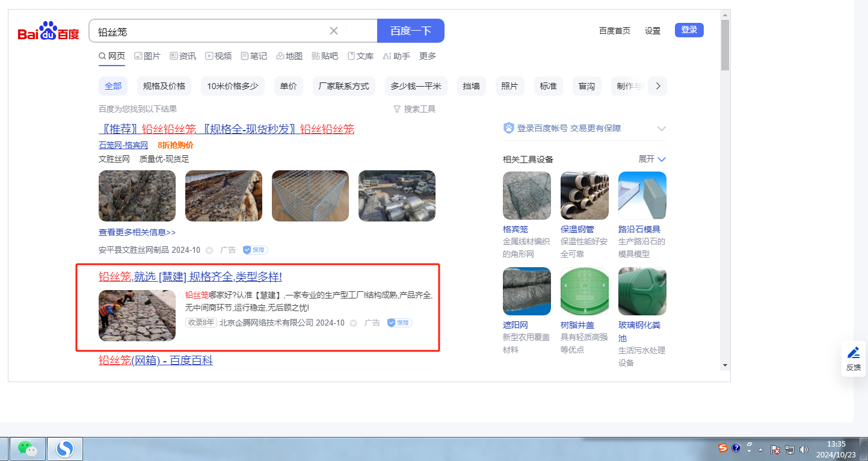
Task: Click 北京企腾网络技术有限公司 source text
Action: click(266, 323)
